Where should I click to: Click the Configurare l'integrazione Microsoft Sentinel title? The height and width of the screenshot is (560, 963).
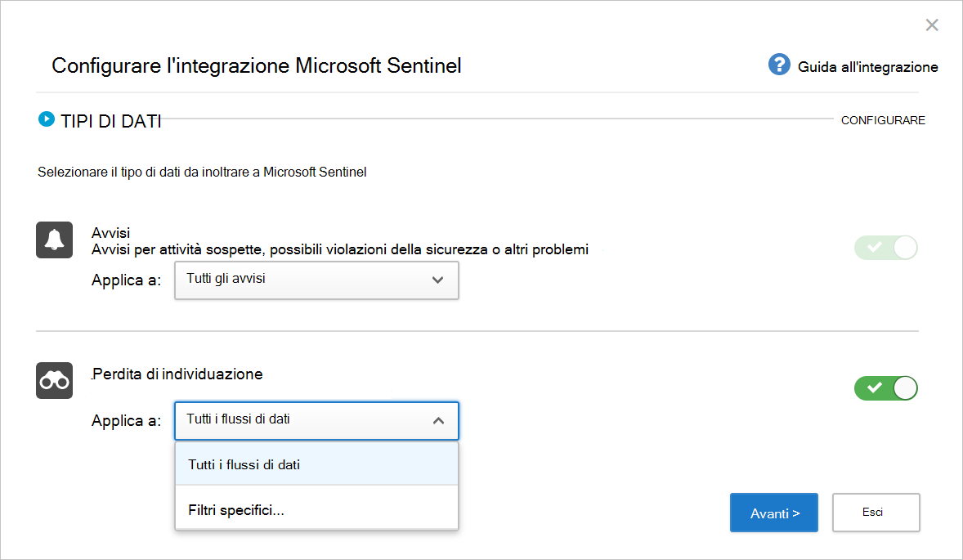click(x=256, y=65)
